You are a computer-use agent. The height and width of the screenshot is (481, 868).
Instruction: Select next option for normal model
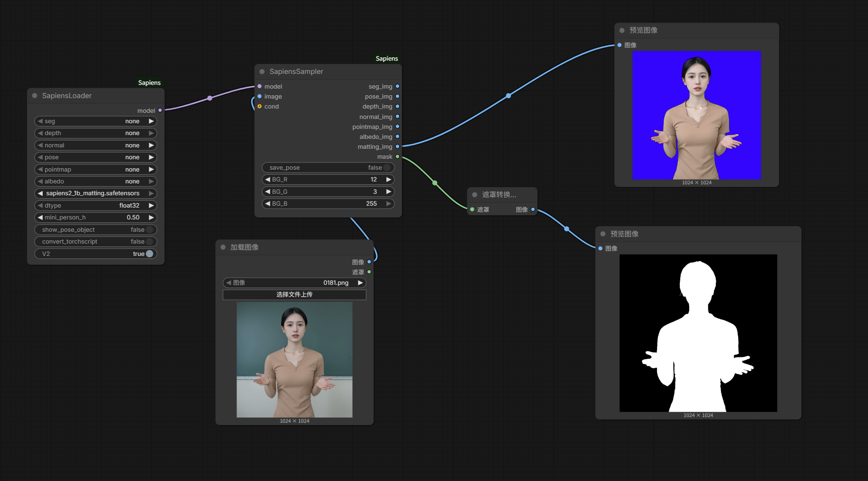[151, 145]
